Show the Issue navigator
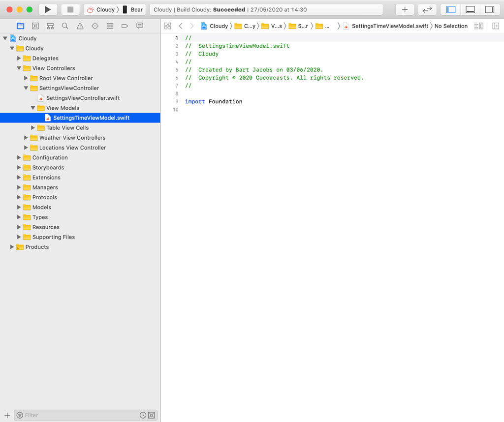 tap(79, 26)
